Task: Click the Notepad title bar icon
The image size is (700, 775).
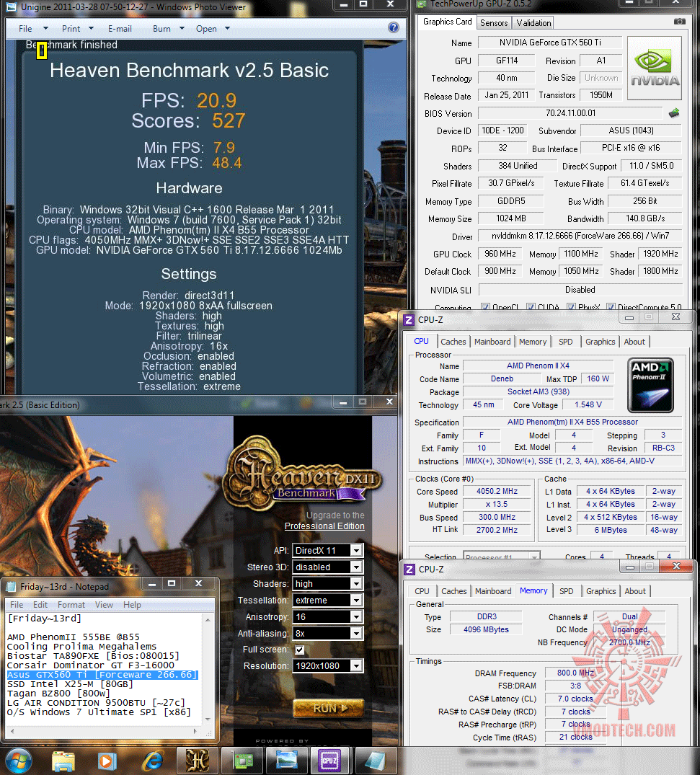Action: point(11,587)
